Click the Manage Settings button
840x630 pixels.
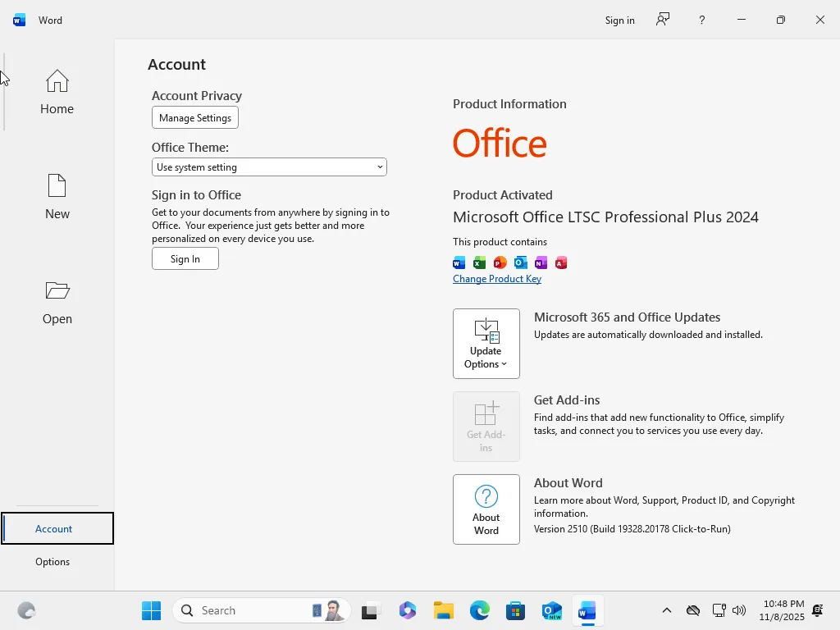[x=194, y=117]
